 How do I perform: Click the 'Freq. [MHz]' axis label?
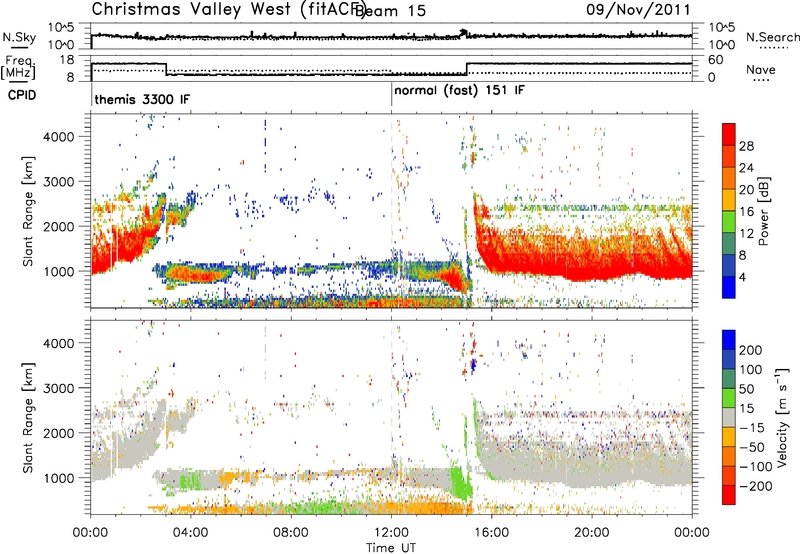click(x=18, y=68)
